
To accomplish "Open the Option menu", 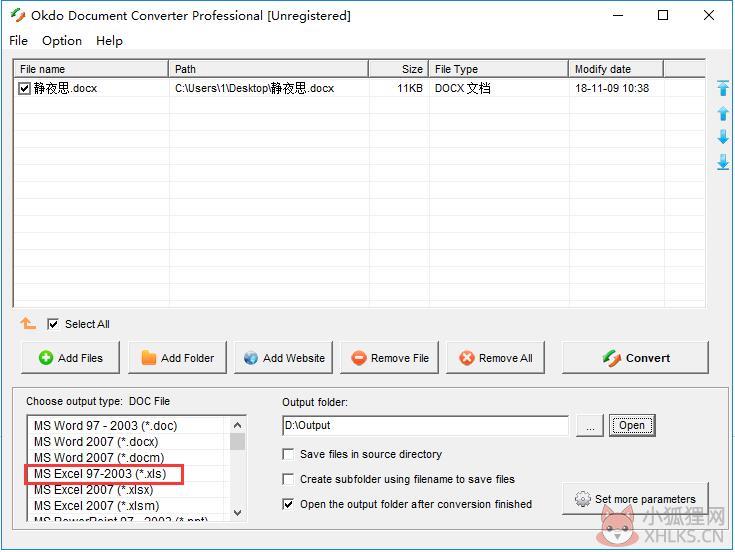I will point(62,41).
